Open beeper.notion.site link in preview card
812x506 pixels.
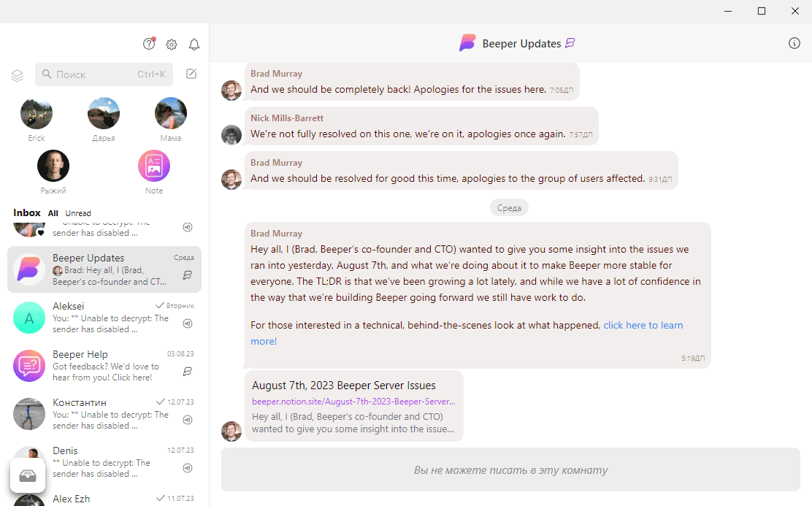tap(353, 402)
